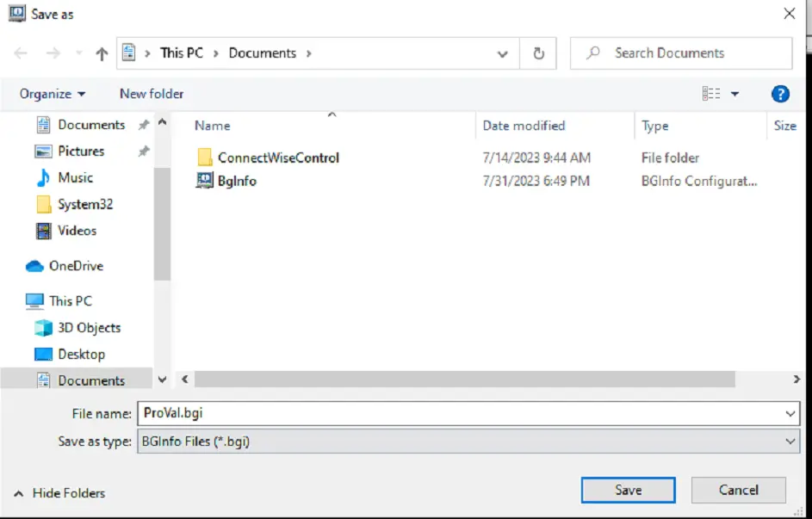Image resolution: width=812 pixels, height=519 pixels.
Task: Go back using the Back arrow
Action: [x=20, y=53]
